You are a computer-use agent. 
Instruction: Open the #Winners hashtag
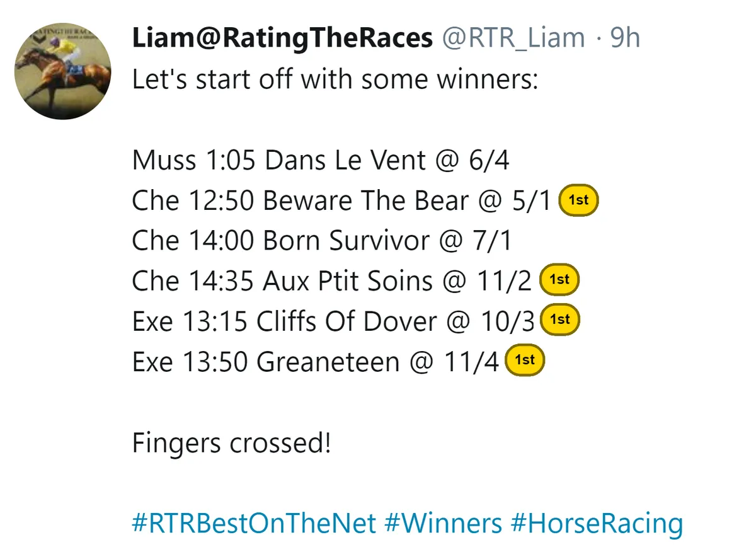click(444, 523)
